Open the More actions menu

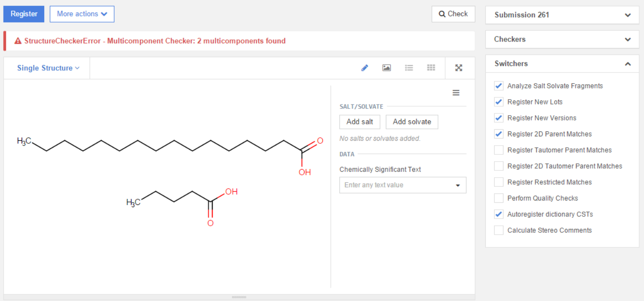coord(82,14)
